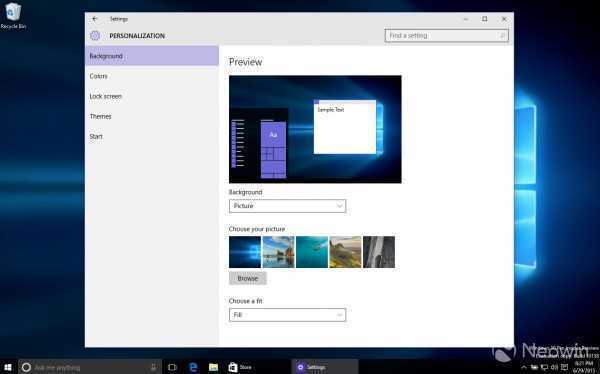
Task: Open the Windows Start button
Action: [x=8, y=367]
